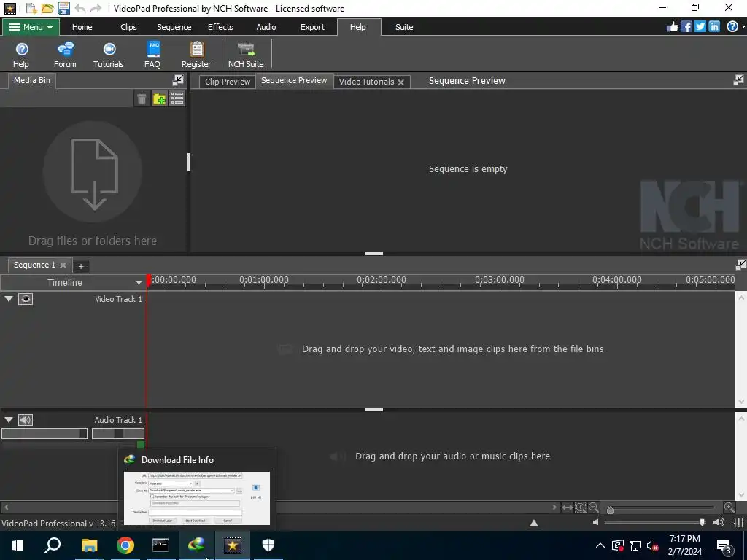Screen dimensions: 747x560
Task: Click the loud-volume speaker icon right of slider
Action: [719, 522]
